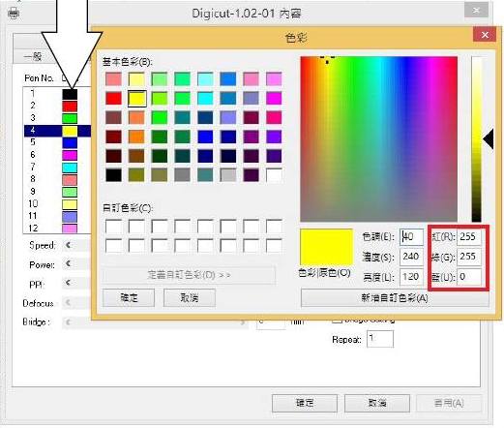Cancel color dialog with 取消 button

coord(190,298)
